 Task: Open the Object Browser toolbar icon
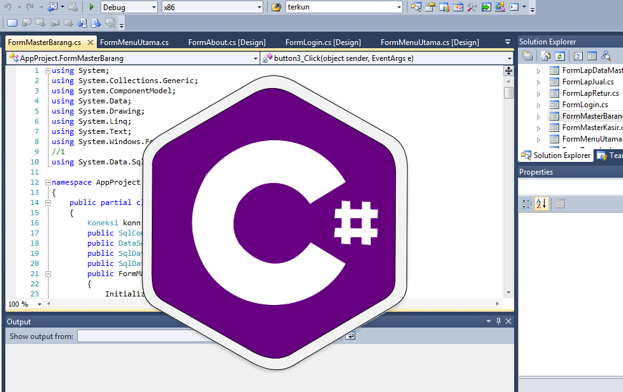(x=458, y=7)
